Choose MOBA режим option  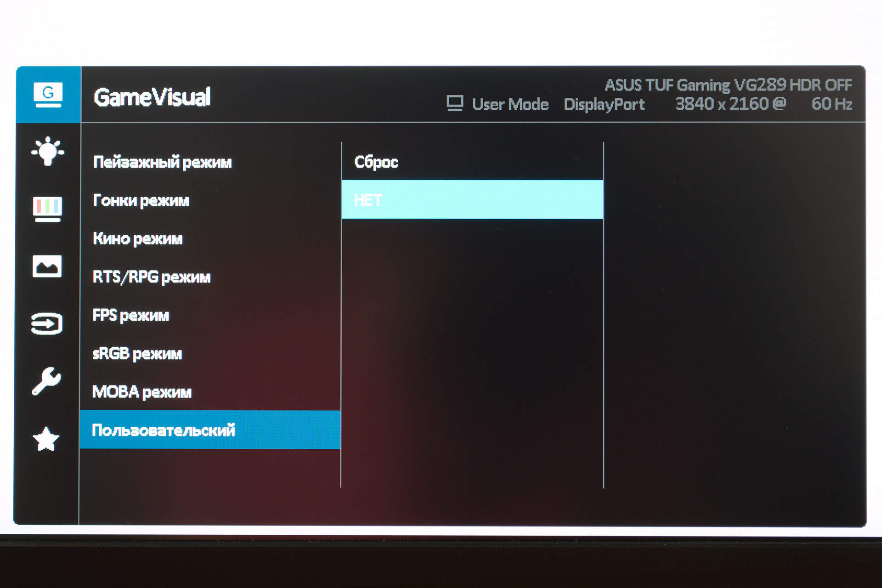[141, 392]
